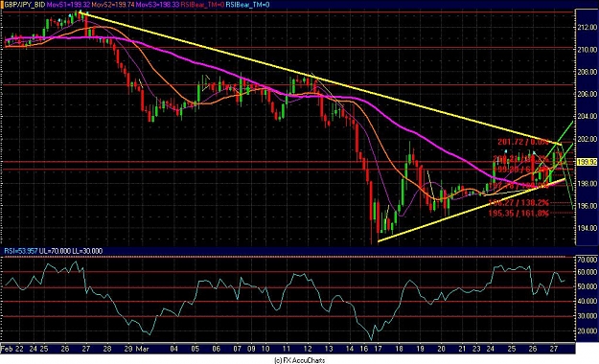Click the LL=30.000 lower limit label

click(x=87, y=251)
